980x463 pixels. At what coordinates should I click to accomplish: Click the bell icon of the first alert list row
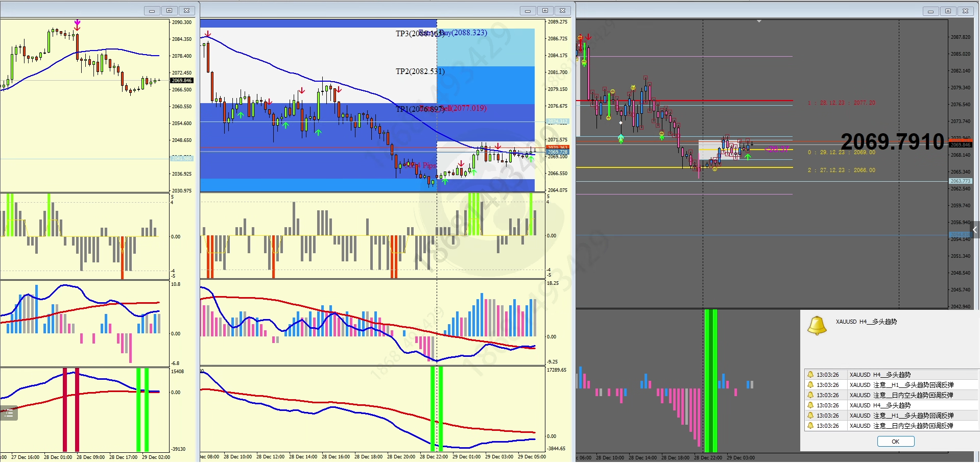(x=810, y=375)
